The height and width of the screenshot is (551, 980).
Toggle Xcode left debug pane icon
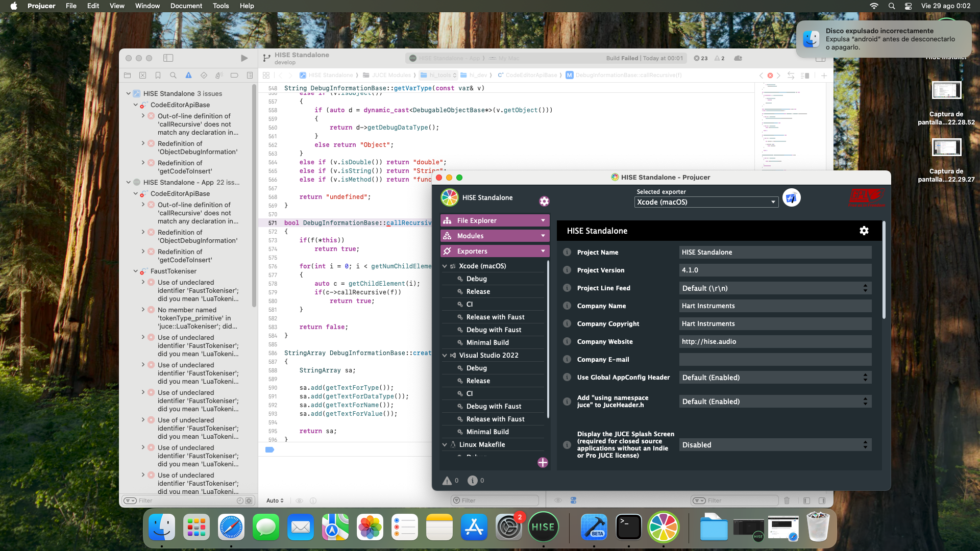pos(806,500)
